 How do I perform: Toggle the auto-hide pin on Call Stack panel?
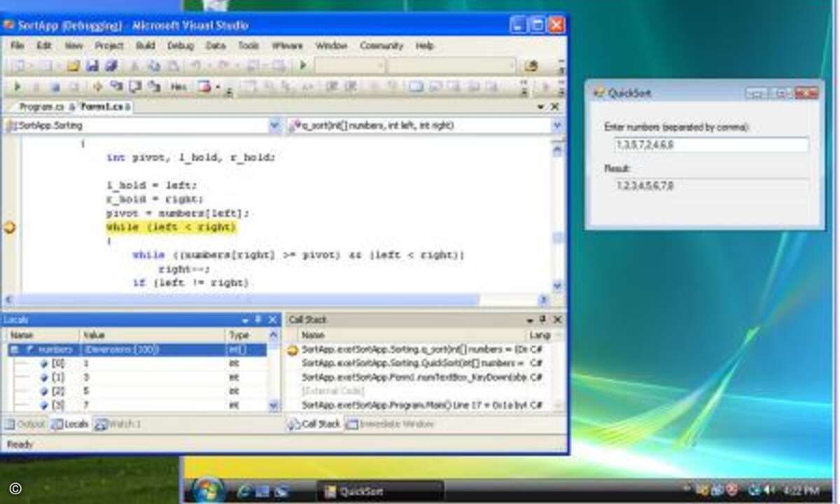tap(543, 320)
